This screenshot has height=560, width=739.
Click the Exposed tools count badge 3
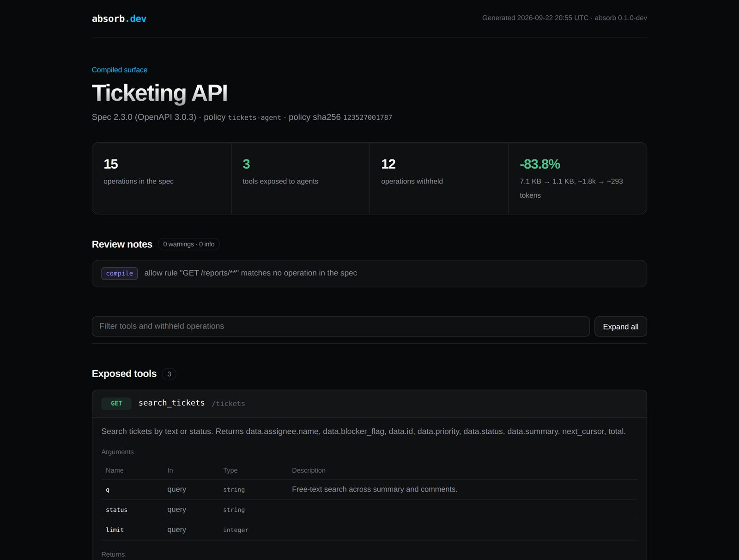tap(169, 374)
